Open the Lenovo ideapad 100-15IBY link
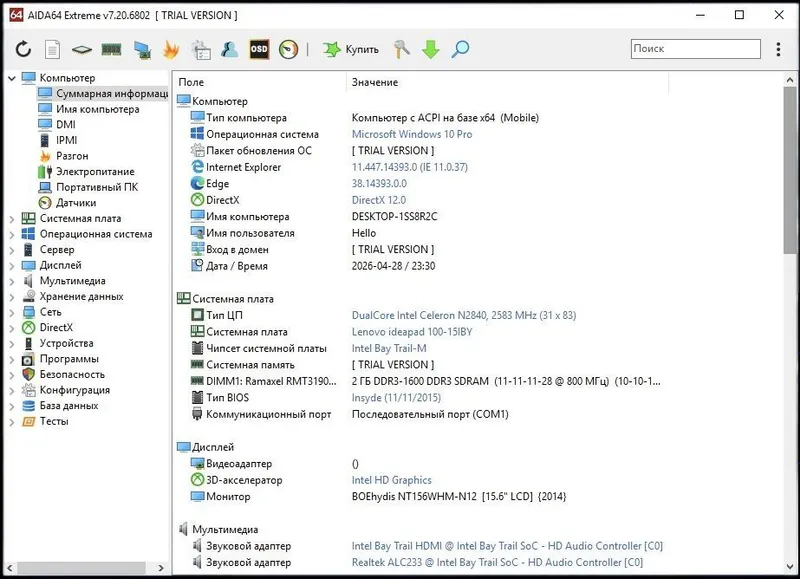Image resolution: width=800 pixels, height=579 pixels. pos(412,332)
